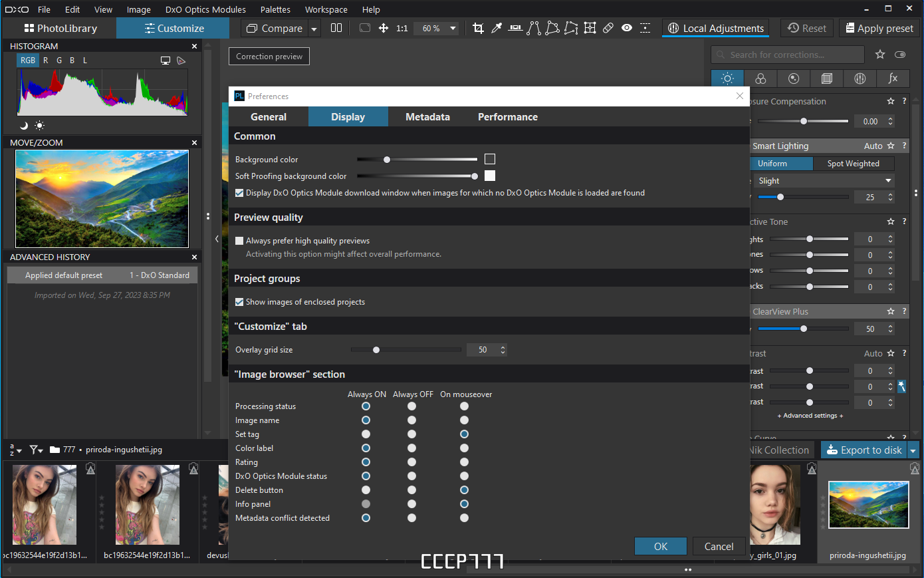Confirm preferences with OK button
The height and width of the screenshot is (578, 924).
(661, 546)
